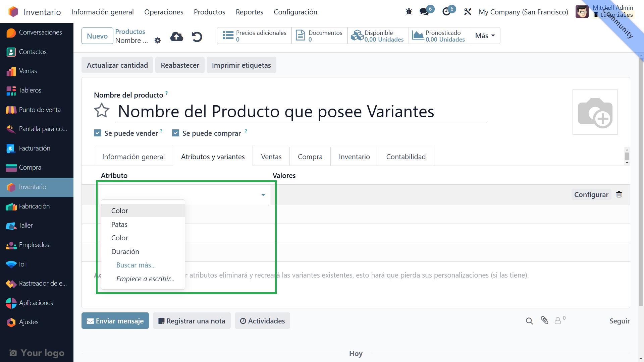The image size is (644, 362).
Task: Open the activities clock icon
Action: (446, 12)
